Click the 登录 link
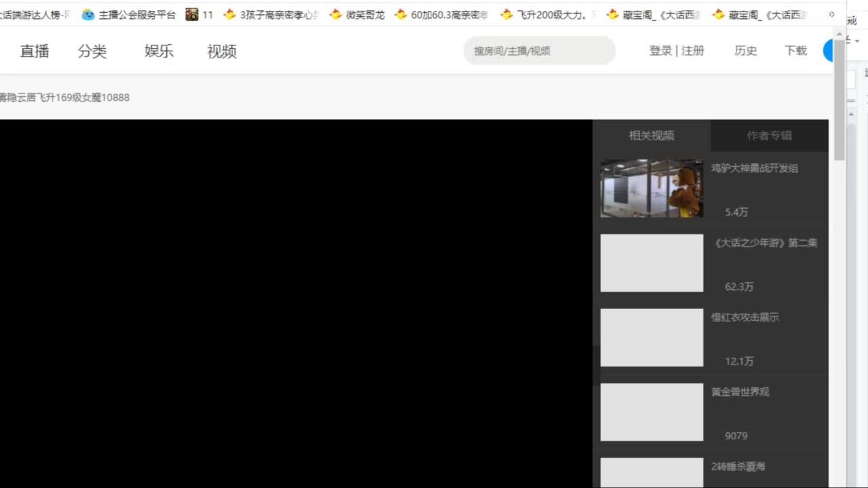 (660, 51)
